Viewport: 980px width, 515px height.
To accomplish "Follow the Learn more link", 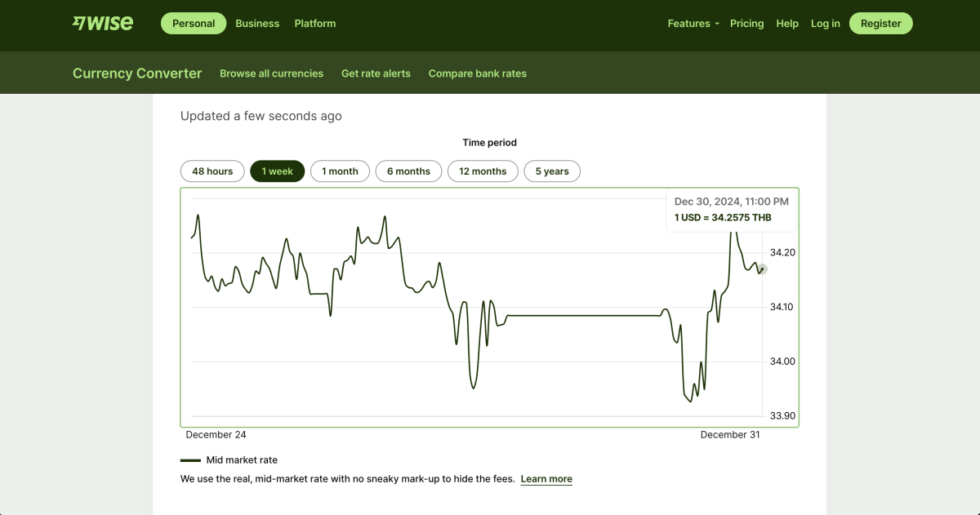I will (546, 479).
